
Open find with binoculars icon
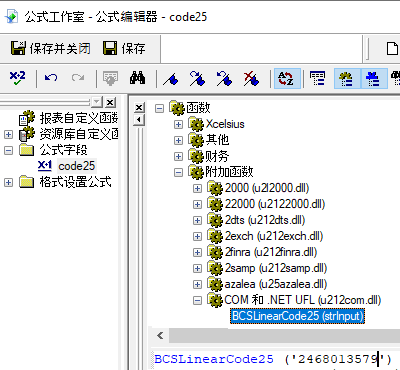(137, 78)
